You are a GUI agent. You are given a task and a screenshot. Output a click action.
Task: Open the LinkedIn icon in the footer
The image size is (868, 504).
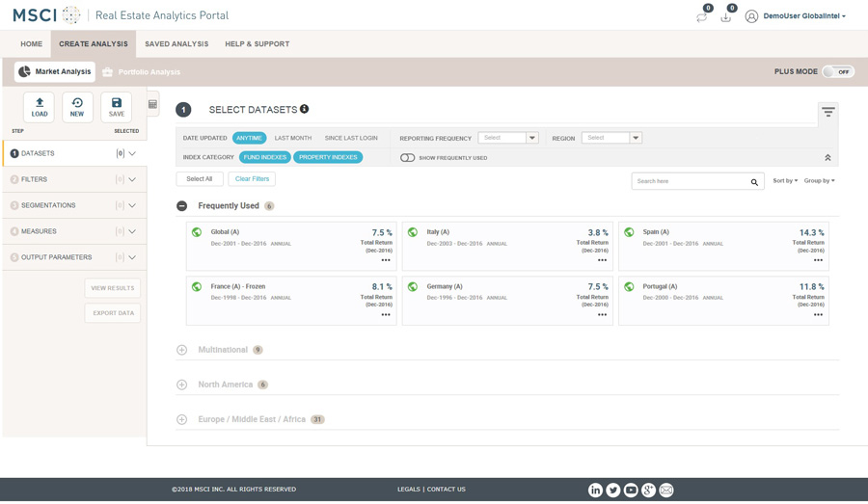(595, 491)
